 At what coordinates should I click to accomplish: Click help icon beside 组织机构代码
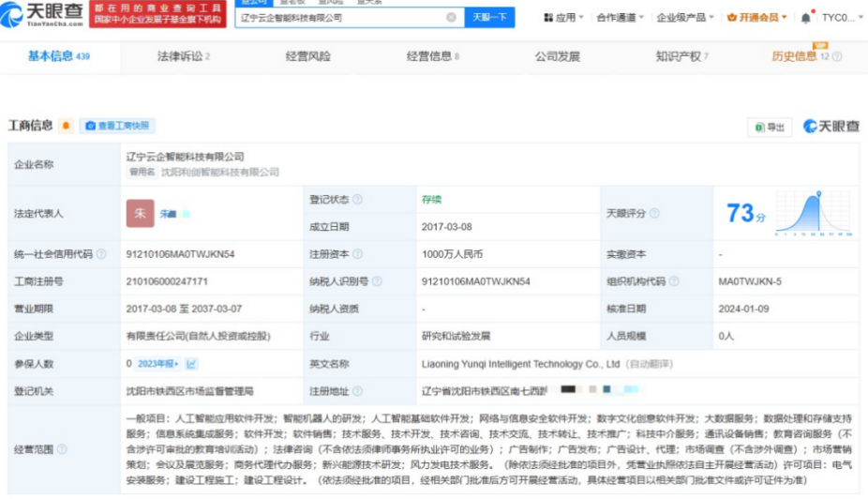click(673, 281)
